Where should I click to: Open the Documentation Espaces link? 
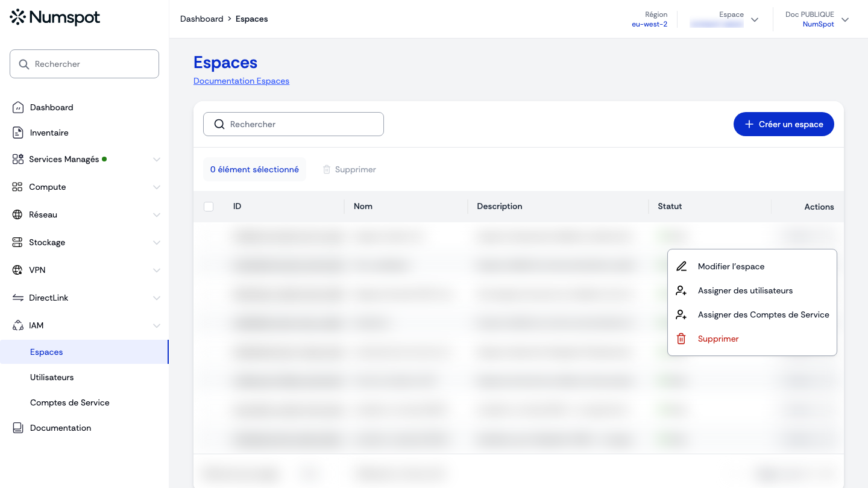(x=241, y=81)
